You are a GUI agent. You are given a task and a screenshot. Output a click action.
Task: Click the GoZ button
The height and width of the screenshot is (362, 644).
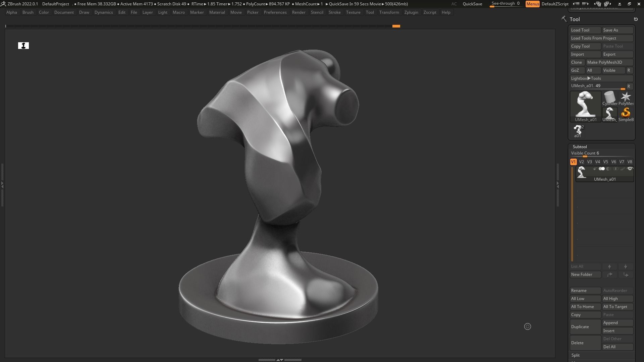tap(578, 70)
